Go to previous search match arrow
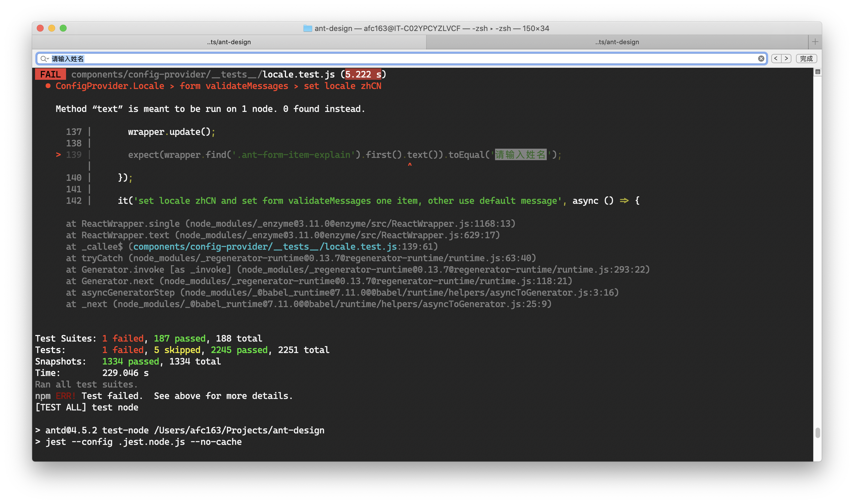The width and height of the screenshot is (854, 504). click(776, 59)
